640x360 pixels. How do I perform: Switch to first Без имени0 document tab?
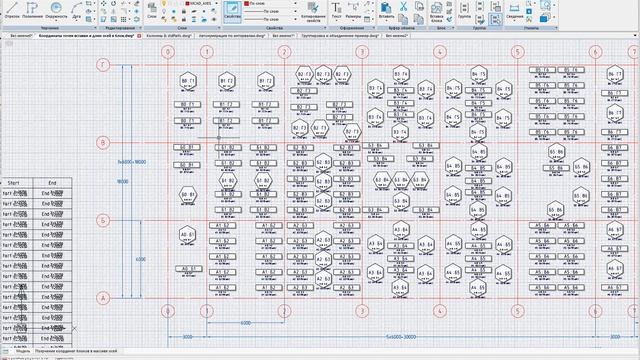coord(21,36)
